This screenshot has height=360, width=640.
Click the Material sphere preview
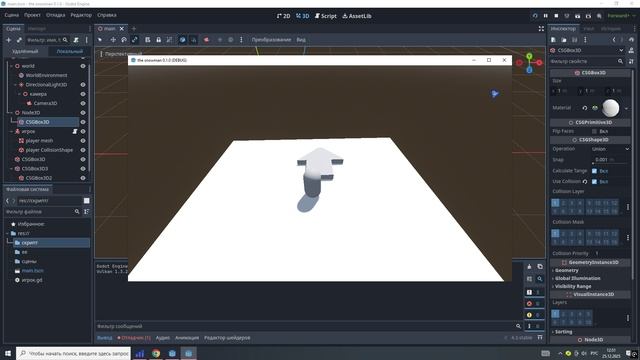coord(611,108)
